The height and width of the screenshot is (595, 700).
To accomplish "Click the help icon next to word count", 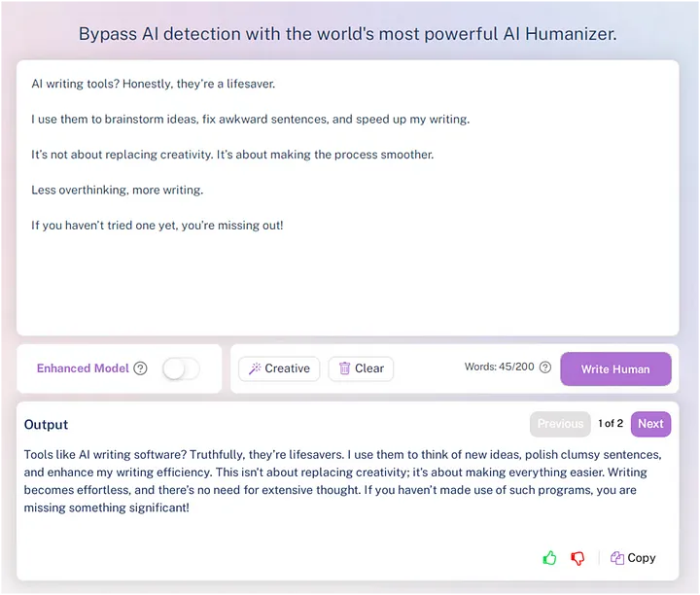I will click(x=545, y=367).
